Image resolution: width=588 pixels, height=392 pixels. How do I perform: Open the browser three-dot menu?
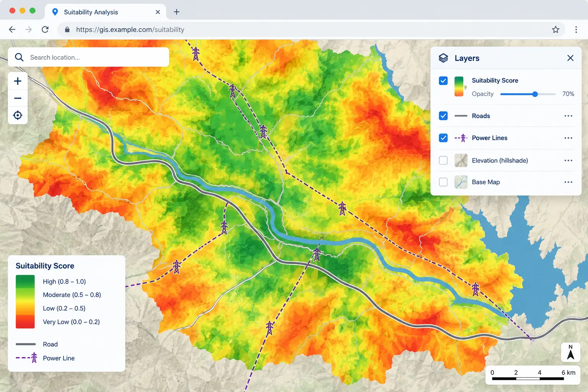(x=576, y=29)
